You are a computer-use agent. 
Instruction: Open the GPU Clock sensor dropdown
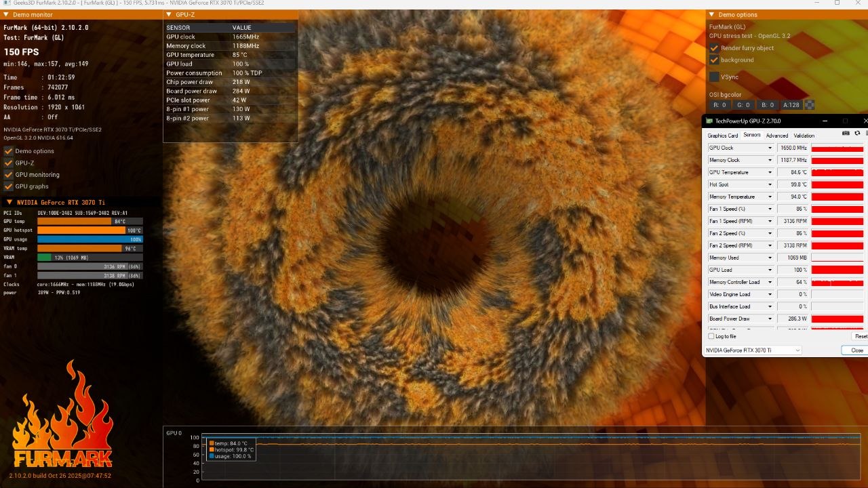(770, 148)
